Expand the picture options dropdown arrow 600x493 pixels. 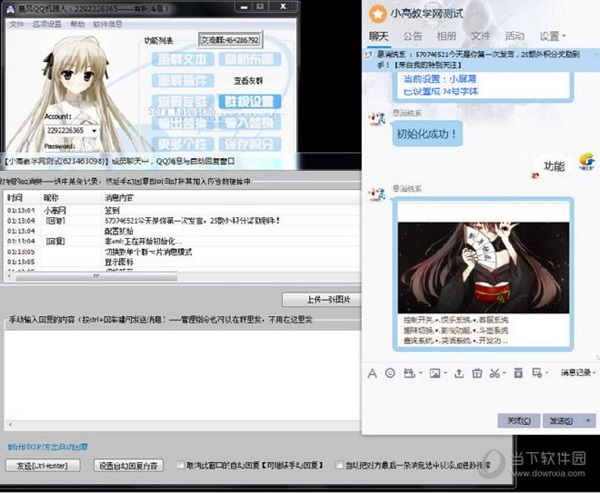(446, 373)
